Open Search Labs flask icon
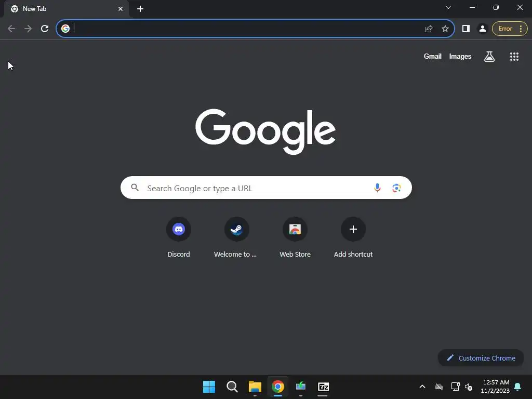The height and width of the screenshot is (399, 532). point(489,57)
